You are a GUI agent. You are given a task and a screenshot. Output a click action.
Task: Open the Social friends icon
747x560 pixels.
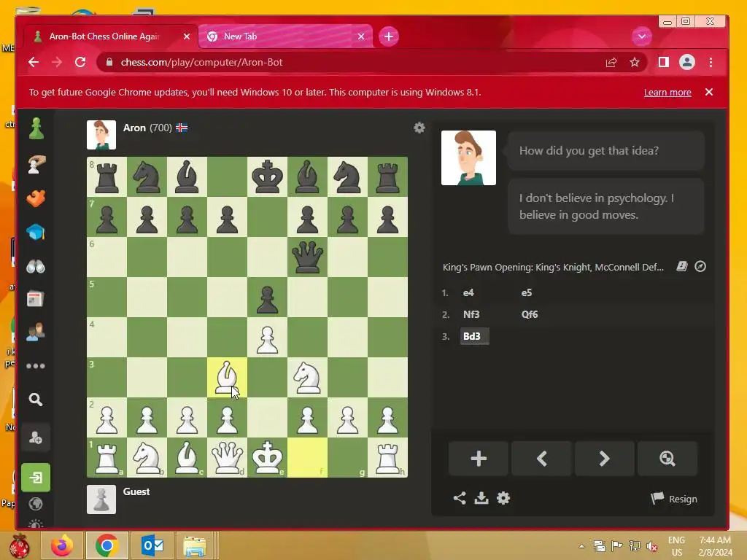pos(36,332)
